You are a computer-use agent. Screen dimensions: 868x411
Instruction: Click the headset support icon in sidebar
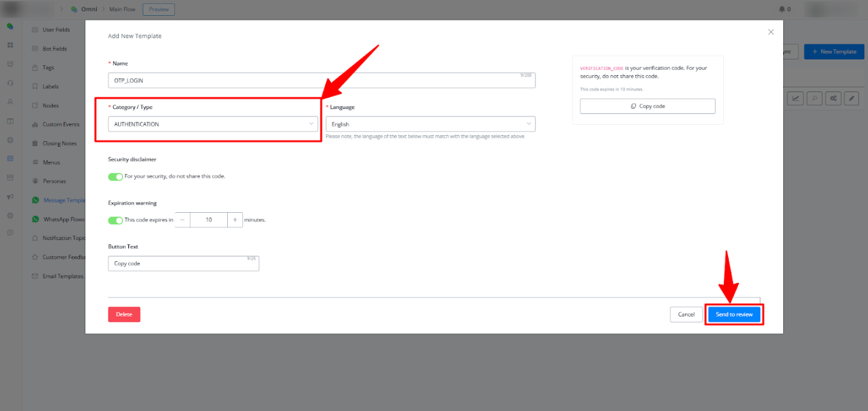tap(10, 83)
